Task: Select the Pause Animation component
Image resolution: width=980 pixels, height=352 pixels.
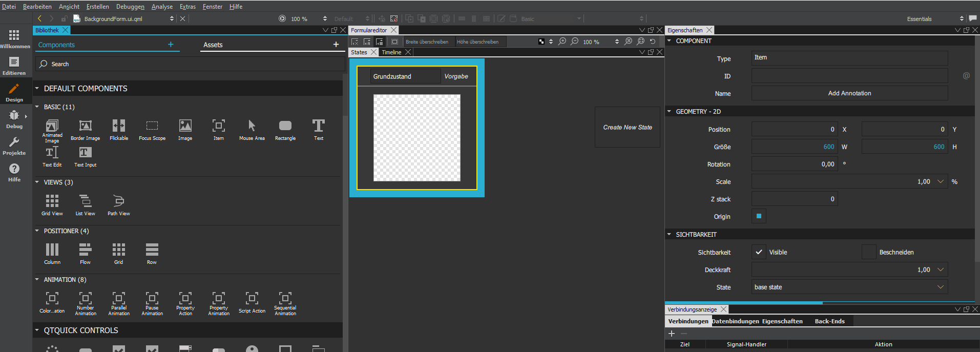Action: coord(152,303)
